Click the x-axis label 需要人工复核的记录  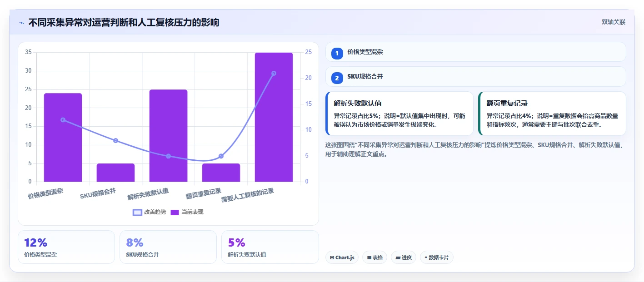pyautogui.click(x=248, y=195)
